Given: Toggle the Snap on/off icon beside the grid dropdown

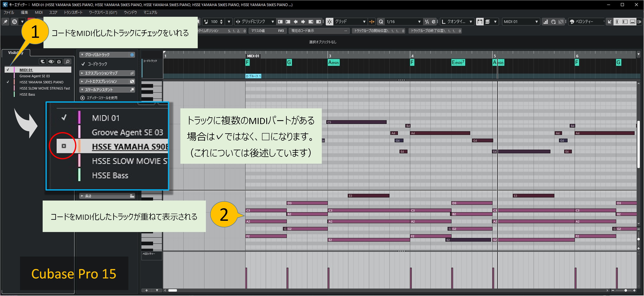Looking at the screenshot, I should [330, 22].
